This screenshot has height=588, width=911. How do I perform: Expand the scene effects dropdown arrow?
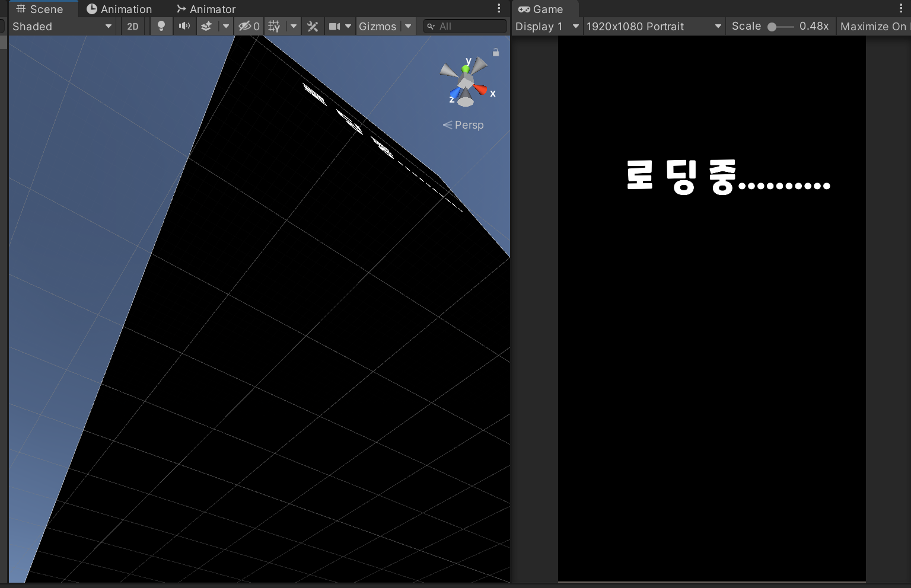pos(225,26)
